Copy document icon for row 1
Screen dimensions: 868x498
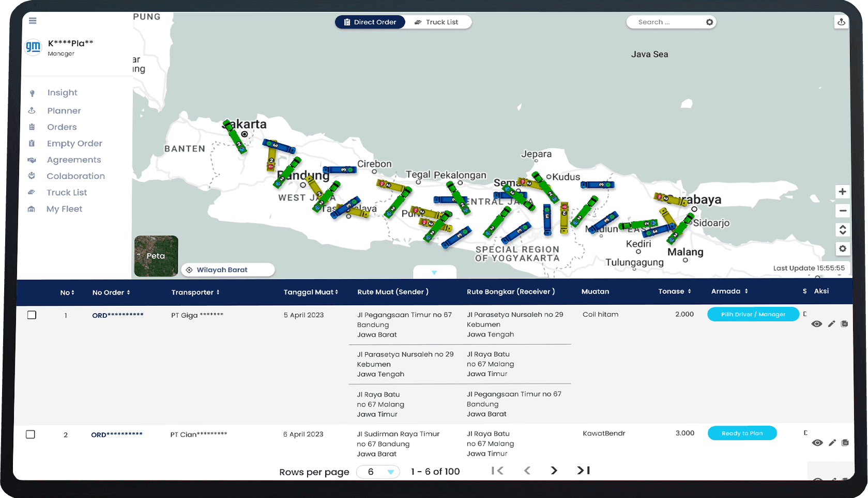tap(844, 324)
